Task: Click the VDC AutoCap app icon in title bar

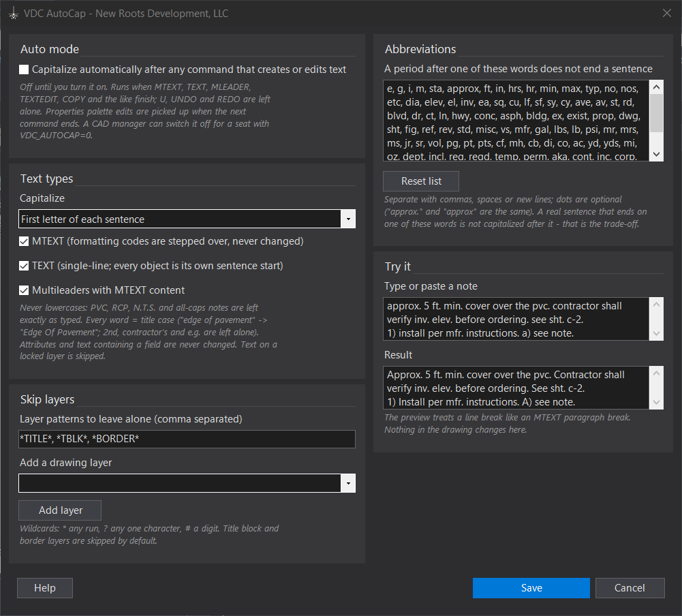Action: click(14, 14)
